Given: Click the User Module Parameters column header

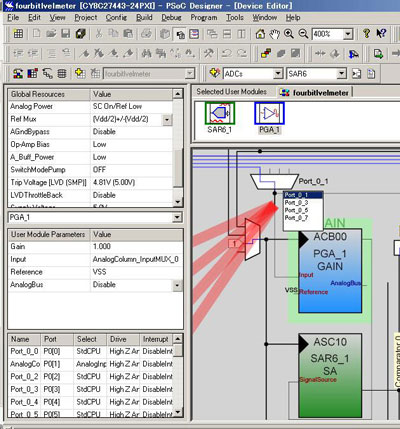Looking at the screenshot, I should (x=49, y=235).
